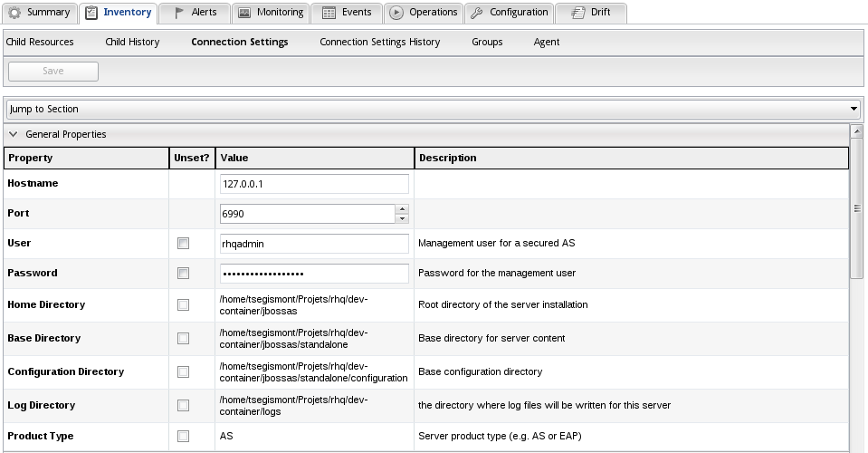Select Connection Settings subtab
Screen dimensions: 868x453
pos(240,42)
